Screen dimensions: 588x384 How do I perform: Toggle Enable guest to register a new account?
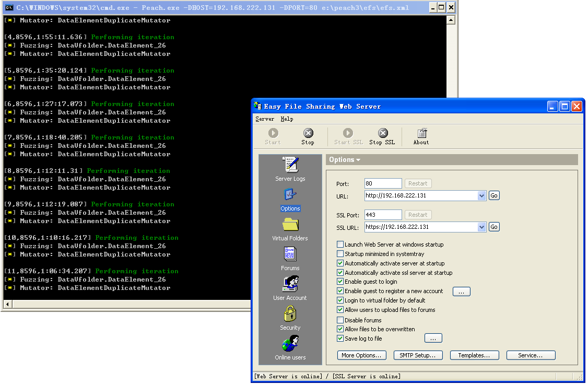[x=340, y=290]
